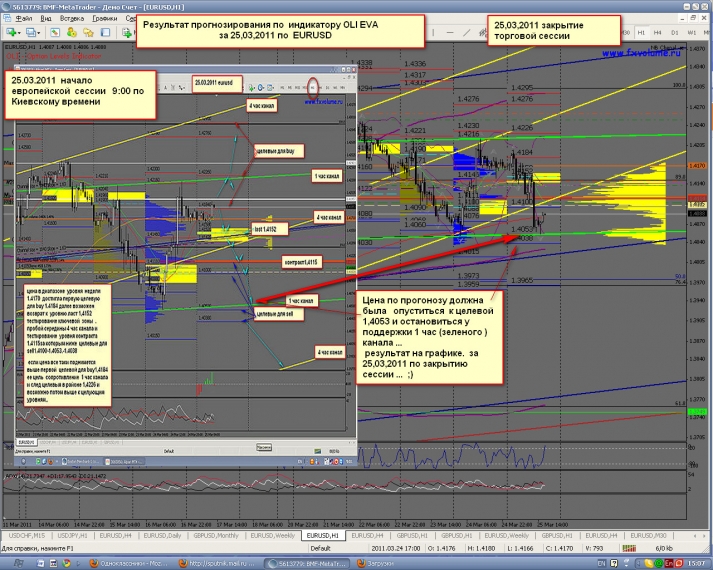Screen dimensions: 713x570
Task: Open the Вид menu
Action: pos(46,19)
